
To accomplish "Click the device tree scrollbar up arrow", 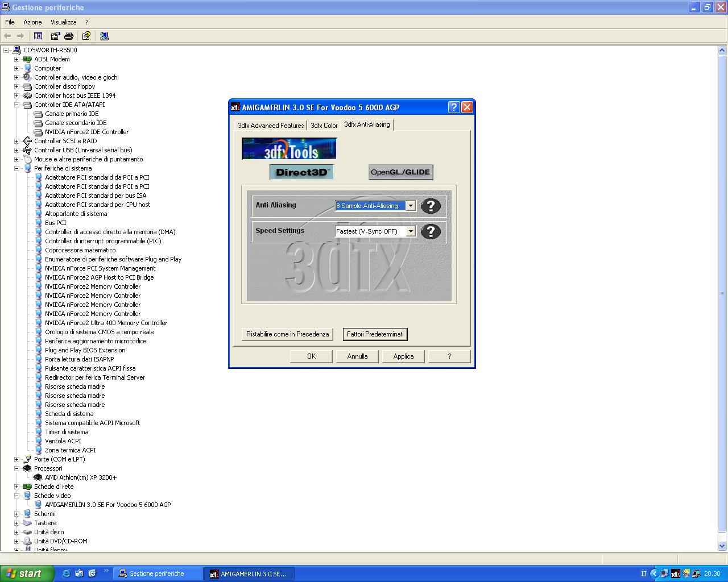I will coord(722,50).
